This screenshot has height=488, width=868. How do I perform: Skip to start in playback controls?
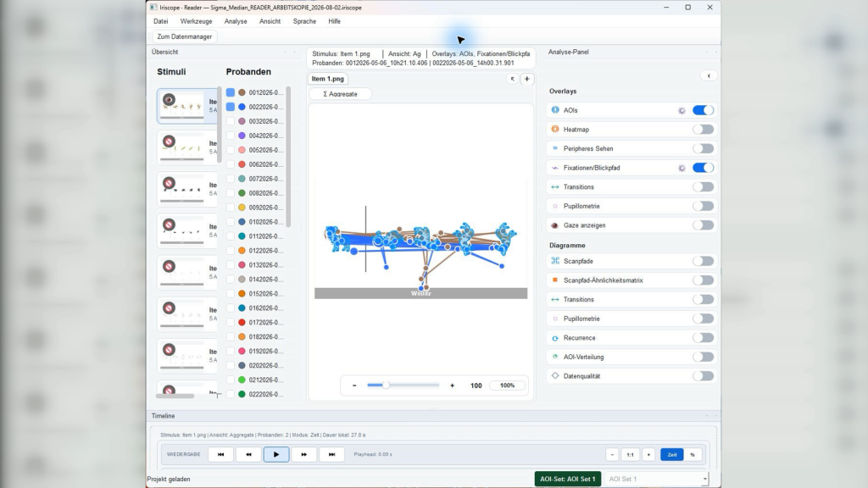click(x=221, y=454)
